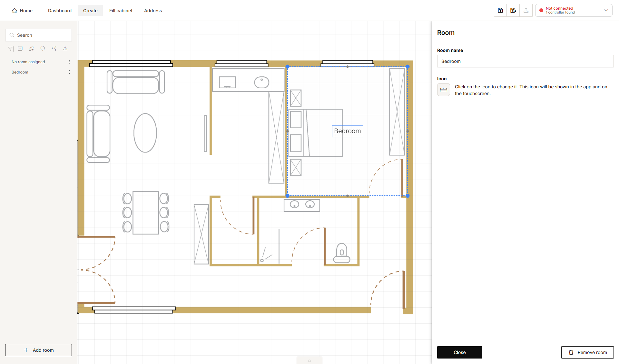Focus the Search field
The image size is (619, 364).
(x=38, y=35)
